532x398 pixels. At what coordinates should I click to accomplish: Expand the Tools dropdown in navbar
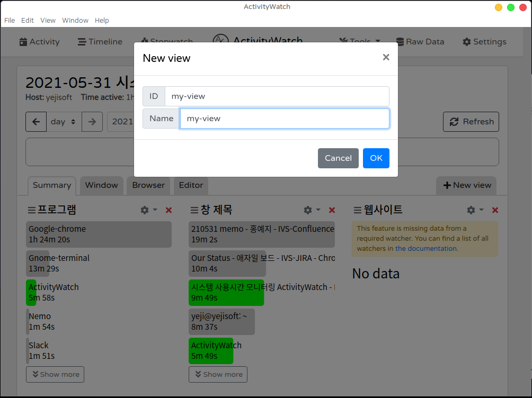click(x=360, y=42)
